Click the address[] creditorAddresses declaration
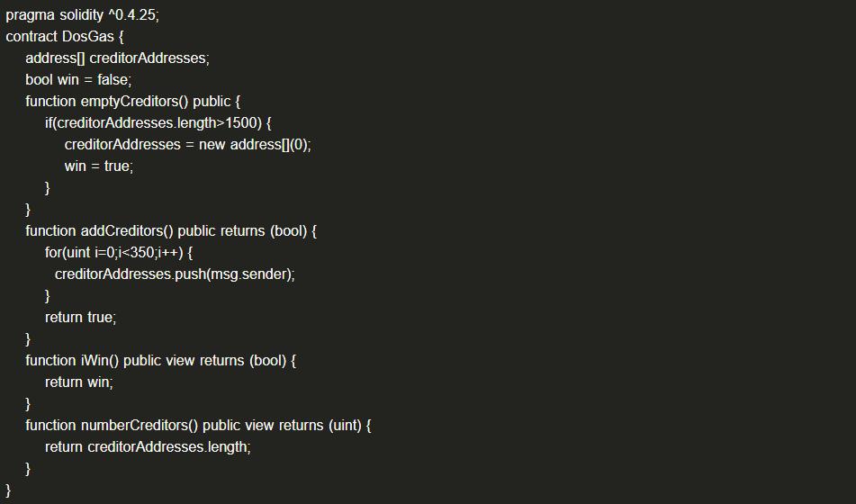 pos(117,58)
